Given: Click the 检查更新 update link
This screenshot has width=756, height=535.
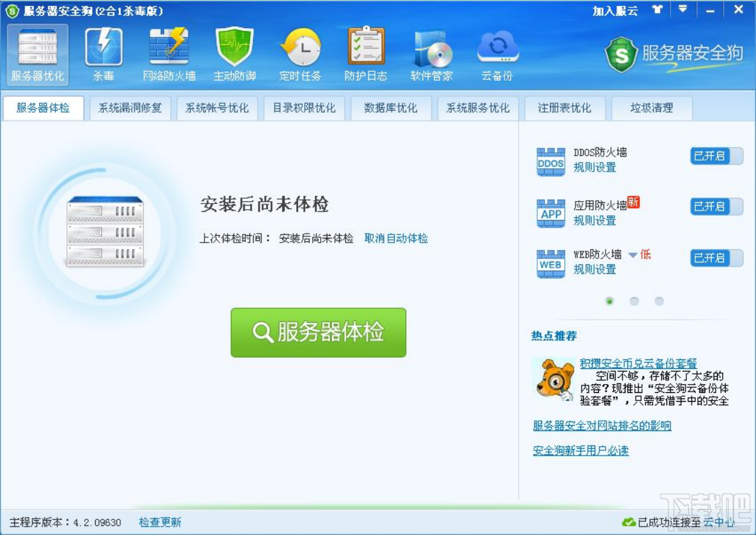Looking at the screenshot, I should point(160,521).
